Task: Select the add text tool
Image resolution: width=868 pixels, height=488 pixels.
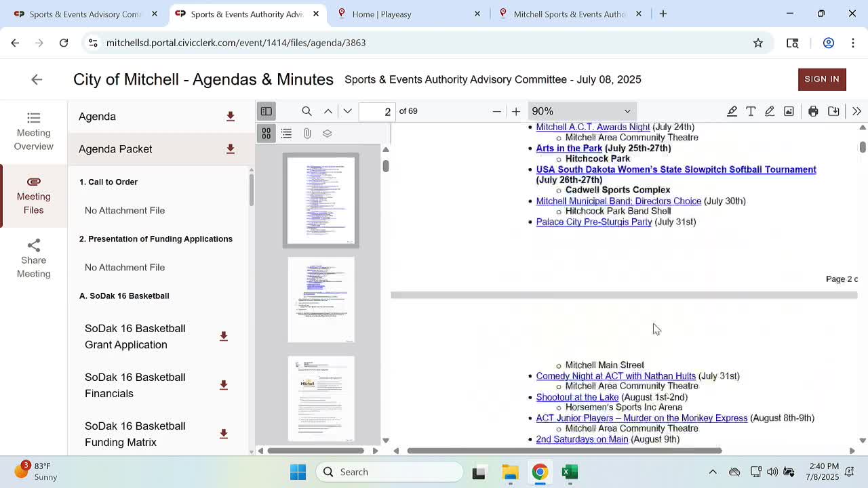Action: (x=751, y=111)
